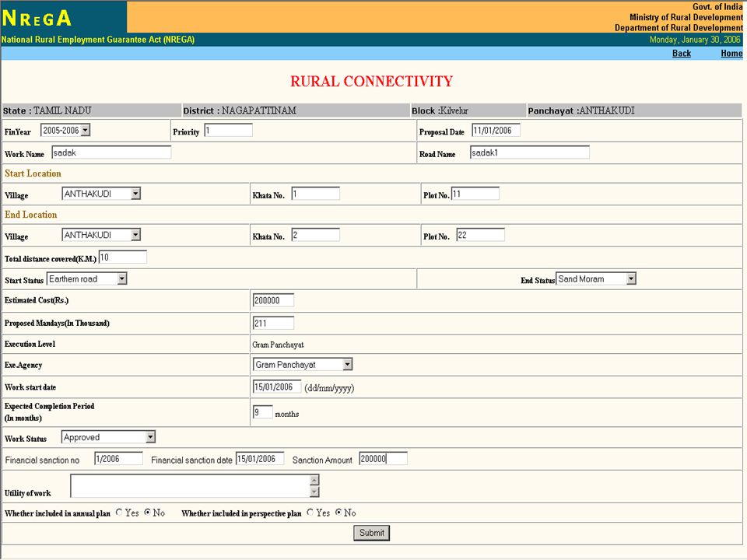The width and height of the screenshot is (747, 560).
Task: Choose Yes for included in perspective plan
Action: pyautogui.click(x=310, y=513)
